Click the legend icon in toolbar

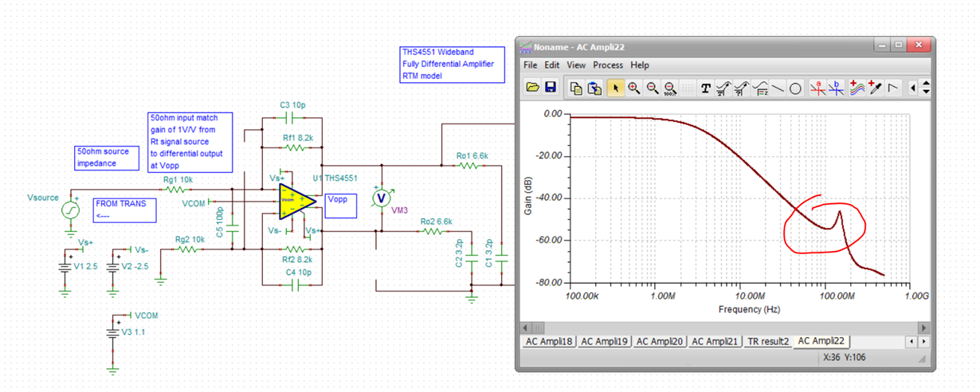[759, 88]
